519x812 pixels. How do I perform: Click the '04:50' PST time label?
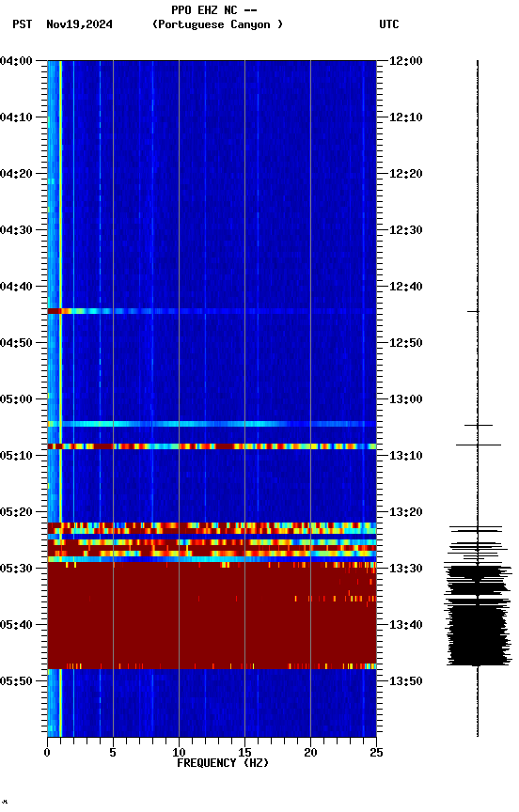(16, 343)
